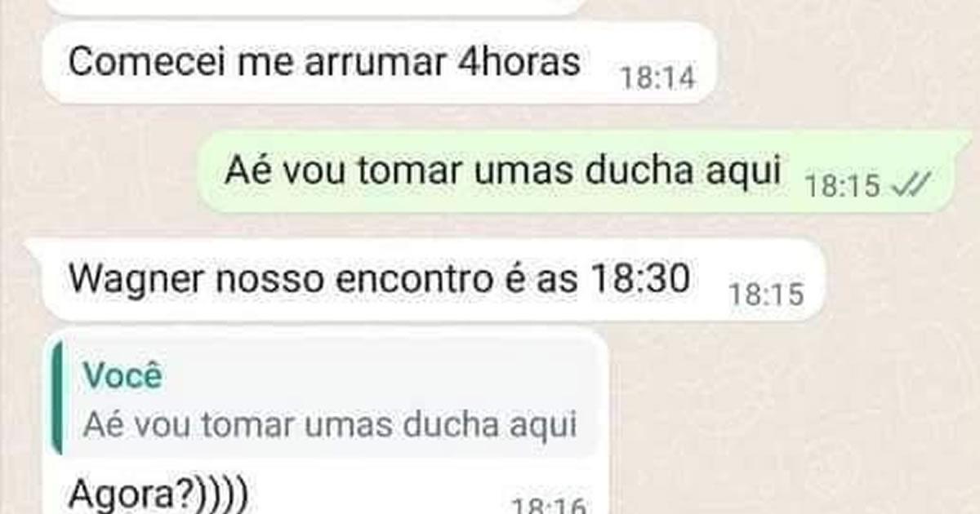Tap the tail of the green sent bubble

click(x=963, y=142)
